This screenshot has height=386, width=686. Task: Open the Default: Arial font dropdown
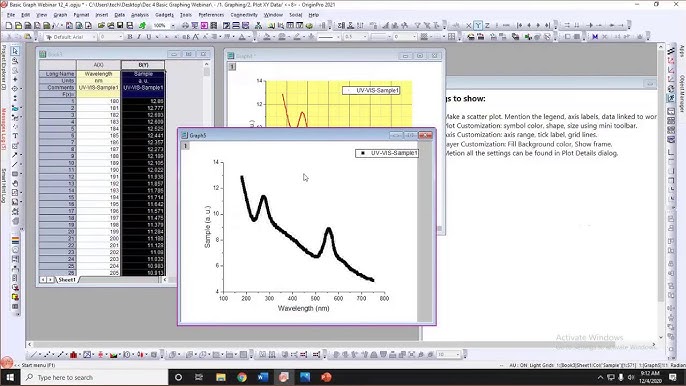point(70,37)
